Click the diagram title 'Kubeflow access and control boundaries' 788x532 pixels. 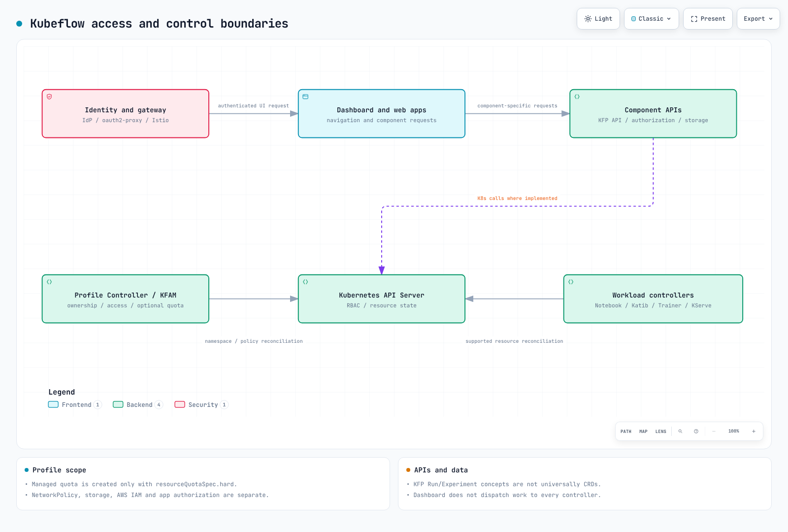(x=159, y=24)
